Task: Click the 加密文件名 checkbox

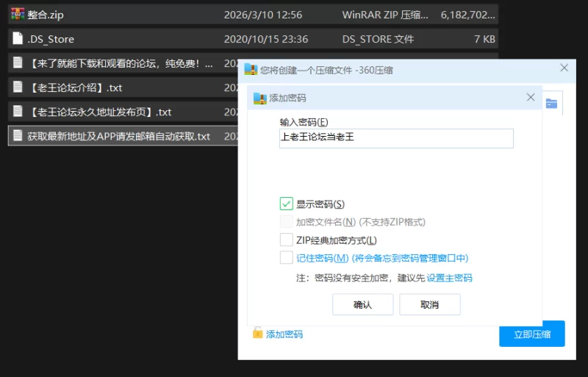Action: 287,221
